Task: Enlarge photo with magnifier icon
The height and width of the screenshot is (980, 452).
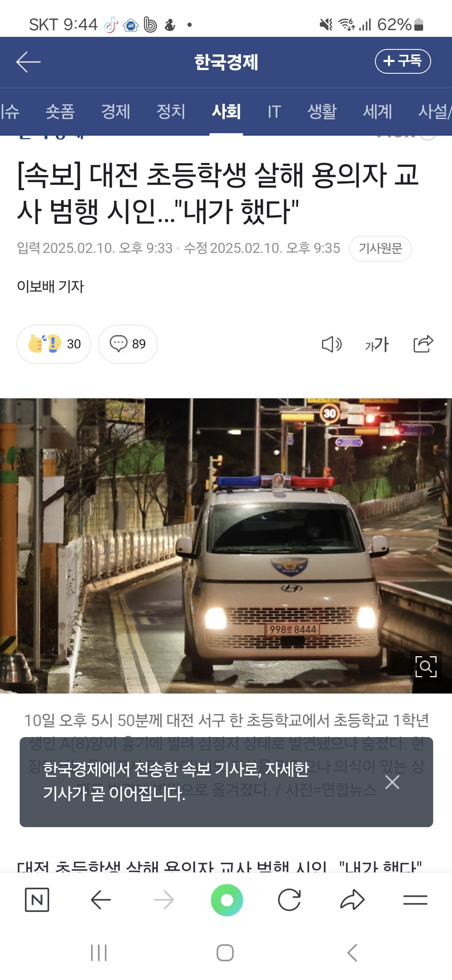Action: click(426, 666)
